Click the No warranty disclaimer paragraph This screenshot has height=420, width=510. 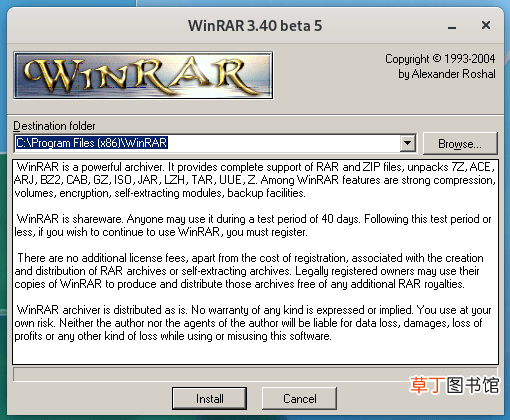[253, 323]
